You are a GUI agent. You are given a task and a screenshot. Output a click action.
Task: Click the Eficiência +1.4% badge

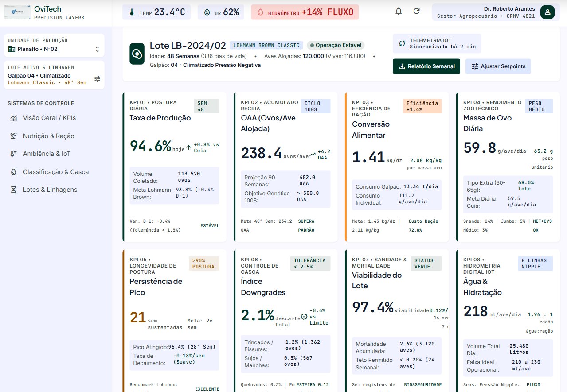(x=422, y=106)
